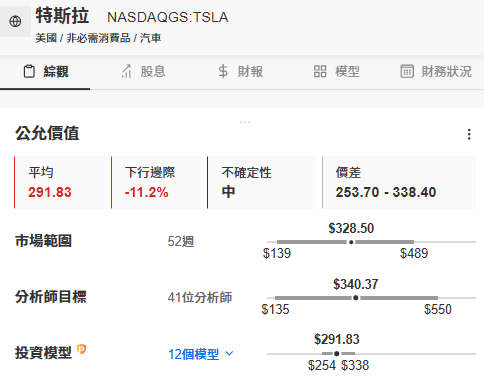484x380 pixels.
Task: Open the three-dot menu for 公允價值
Action: (x=469, y=134)
